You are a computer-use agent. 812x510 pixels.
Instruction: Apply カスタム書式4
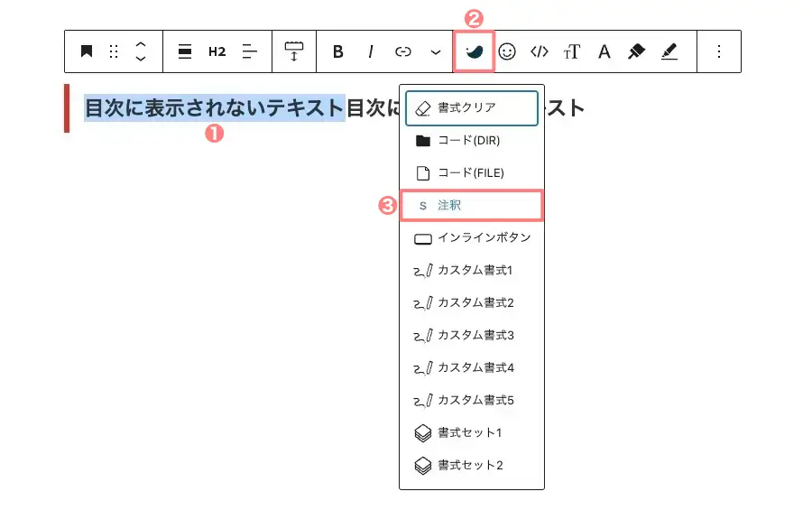click(472, 368)
